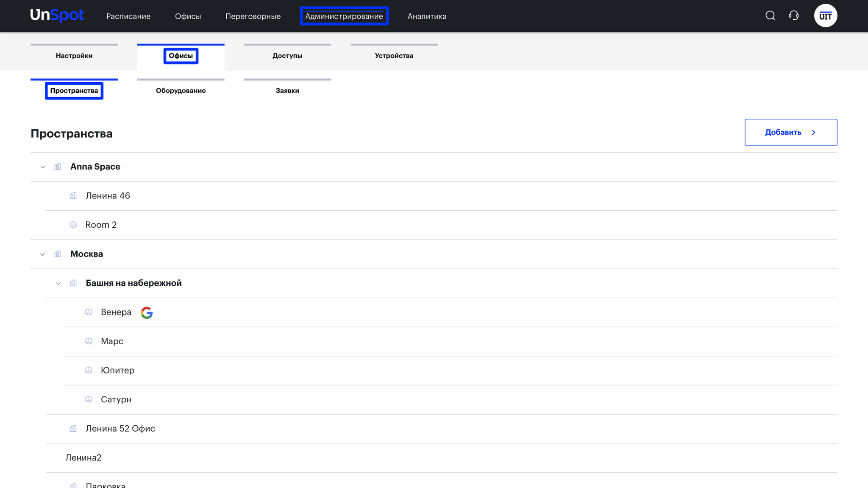Screen dimensions: 868x488
Task: Open the UIT user avatar menu
Action: (x=825, y=16)
